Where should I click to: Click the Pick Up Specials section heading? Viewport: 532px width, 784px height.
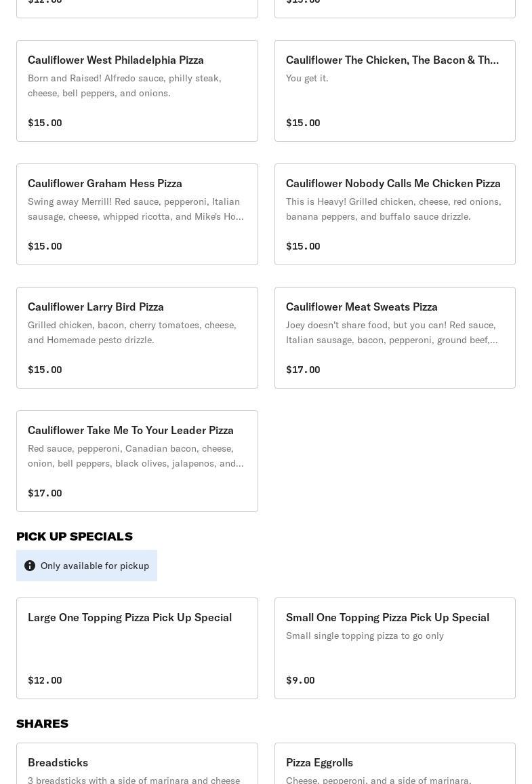[75, 536]
